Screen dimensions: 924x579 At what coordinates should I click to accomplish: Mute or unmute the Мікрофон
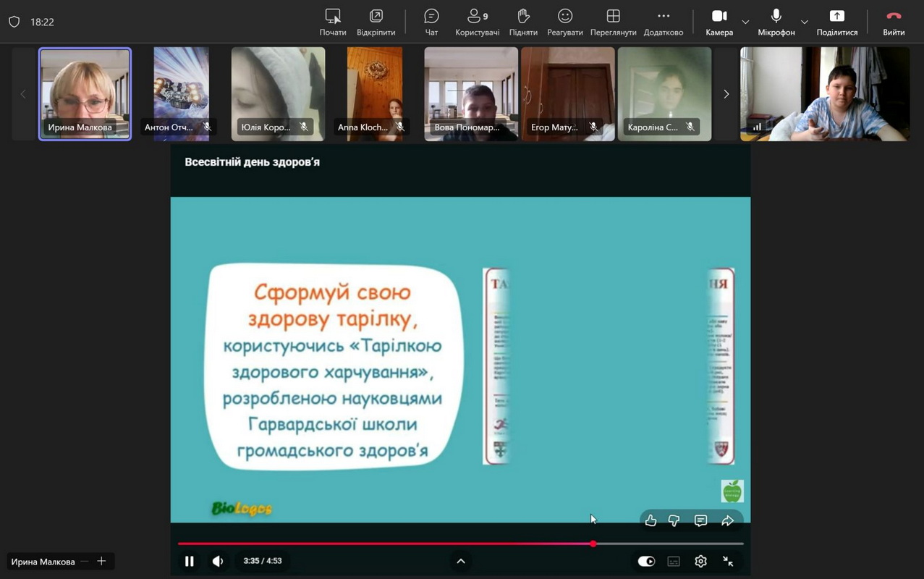click(776, 22)
